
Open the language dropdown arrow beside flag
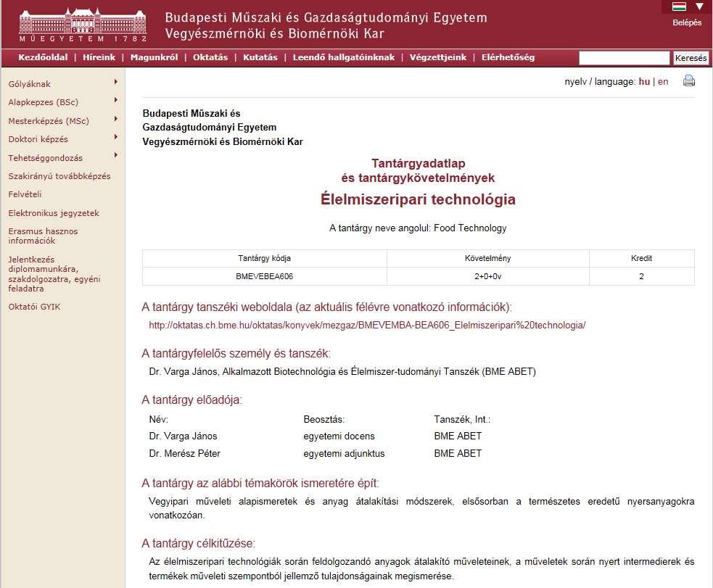(x=699, y=7)
